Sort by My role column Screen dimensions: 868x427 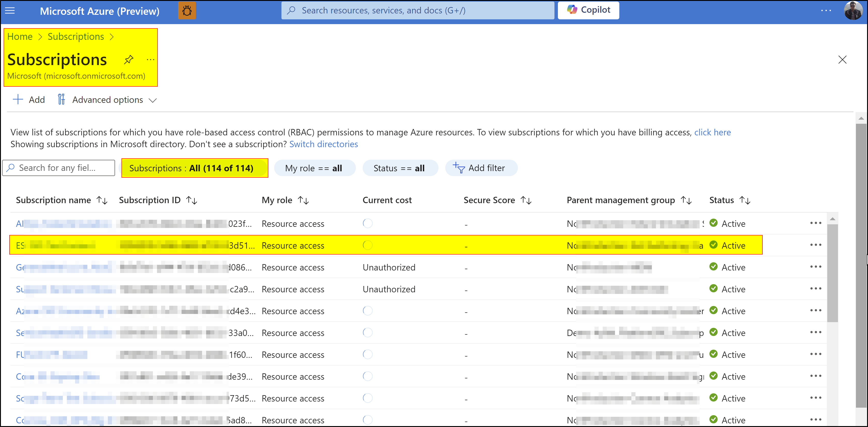click(x=285, y=200)
